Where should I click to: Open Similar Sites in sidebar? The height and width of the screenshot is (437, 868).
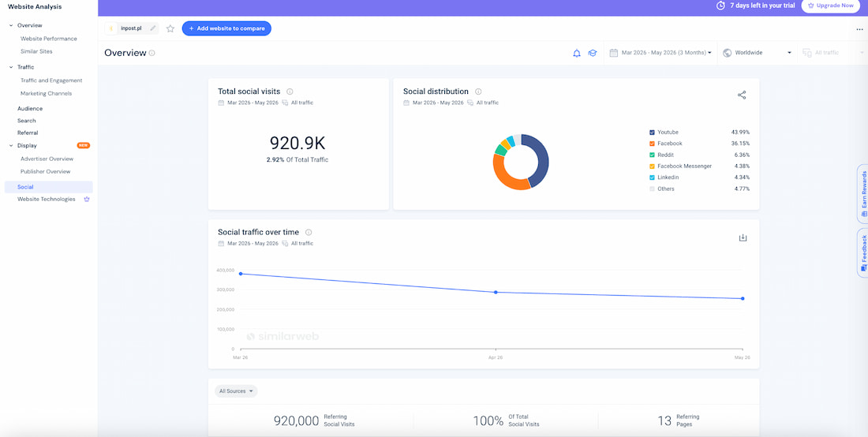coord(36,51)
